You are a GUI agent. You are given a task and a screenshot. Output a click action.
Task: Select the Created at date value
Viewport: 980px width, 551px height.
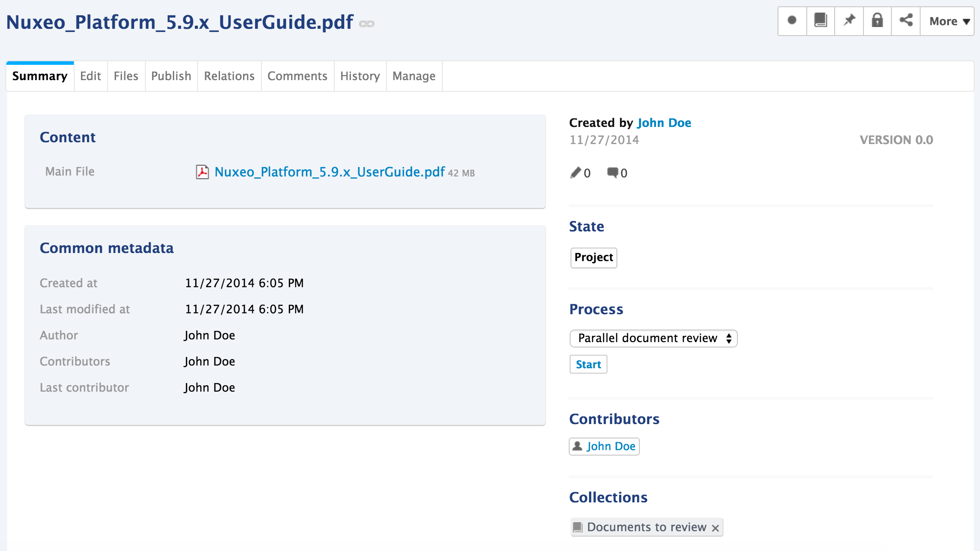click(244, 283)
